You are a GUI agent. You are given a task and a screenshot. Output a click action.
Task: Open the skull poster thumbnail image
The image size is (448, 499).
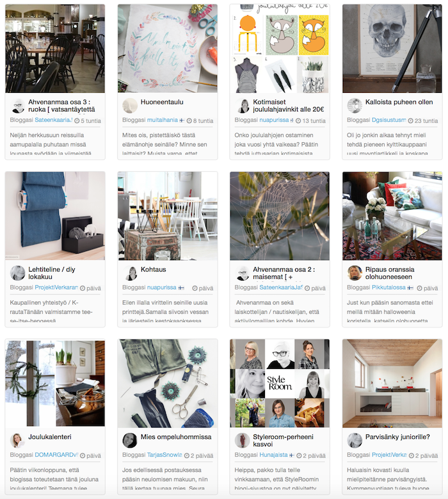tap(392, 49)
